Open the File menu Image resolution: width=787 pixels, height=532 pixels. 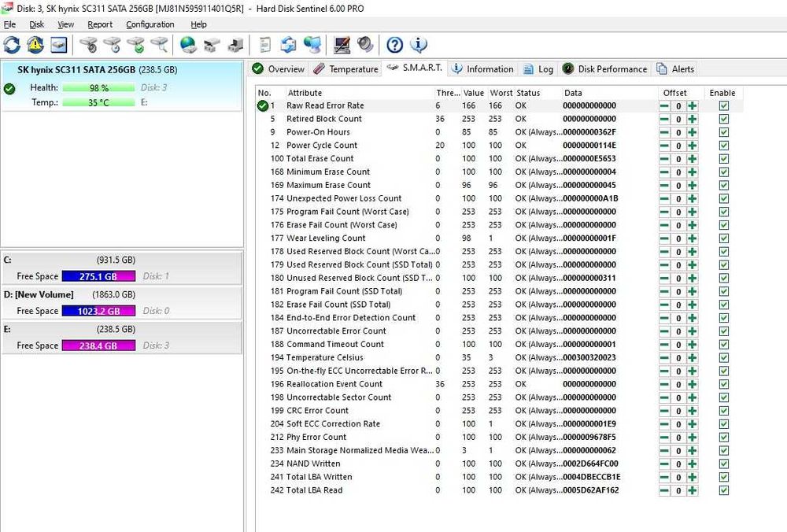pos(9,24)
